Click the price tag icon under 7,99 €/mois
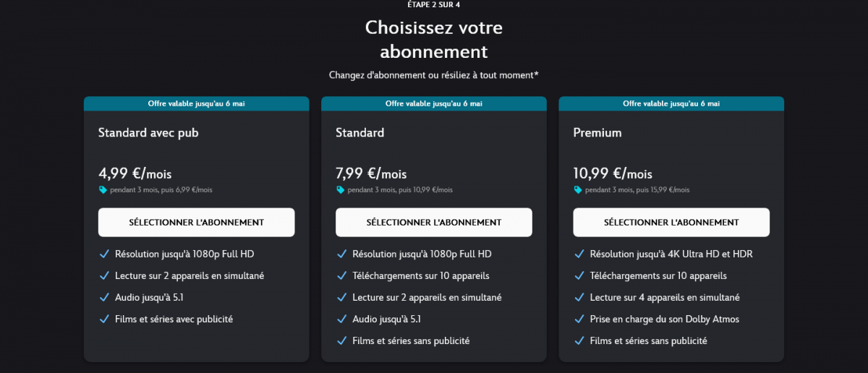The image size is (868, 373). pos(340,190)
